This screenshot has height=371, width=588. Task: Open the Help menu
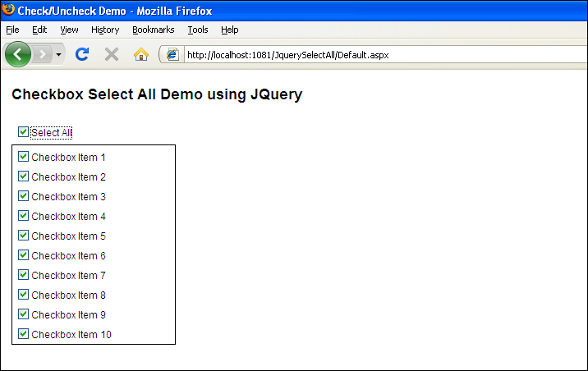point(229,30)
